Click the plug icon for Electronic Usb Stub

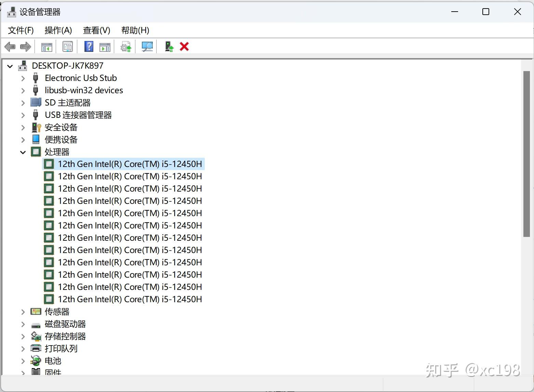[x=36, y=78]
